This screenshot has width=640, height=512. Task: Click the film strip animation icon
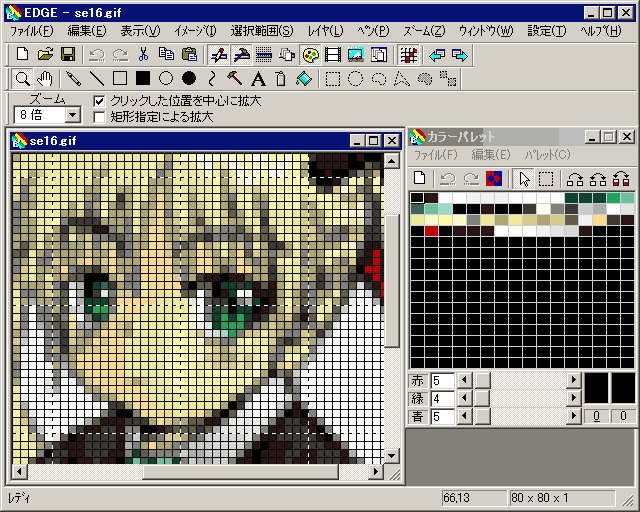[333, 55]
